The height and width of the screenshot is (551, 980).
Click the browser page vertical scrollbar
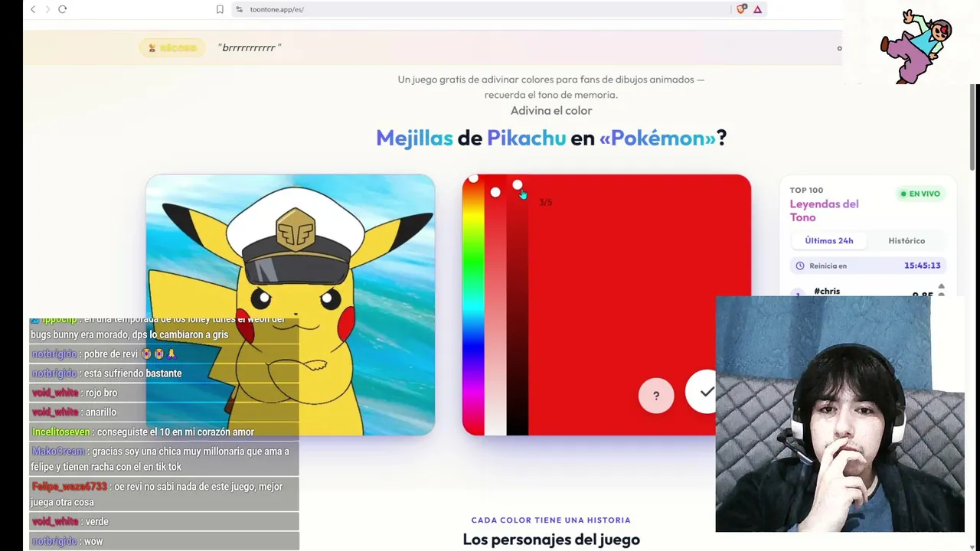974,126
